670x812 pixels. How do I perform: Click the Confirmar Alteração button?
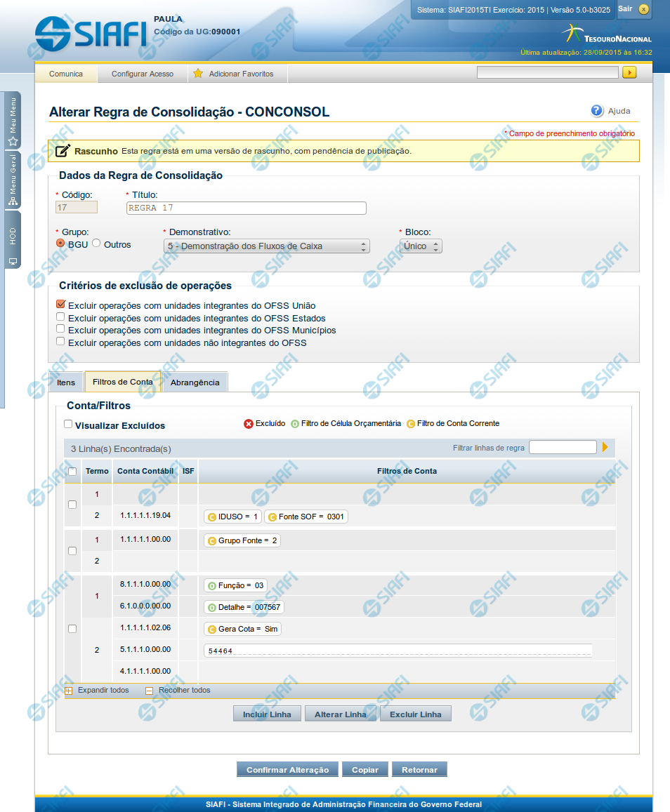pyautogui.click(x=287, y=770)
